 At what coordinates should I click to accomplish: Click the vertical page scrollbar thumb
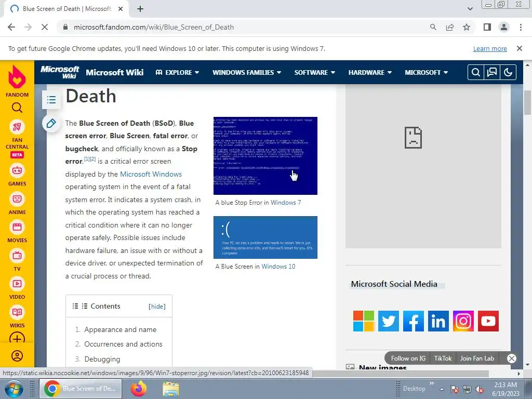coord(528,102)
